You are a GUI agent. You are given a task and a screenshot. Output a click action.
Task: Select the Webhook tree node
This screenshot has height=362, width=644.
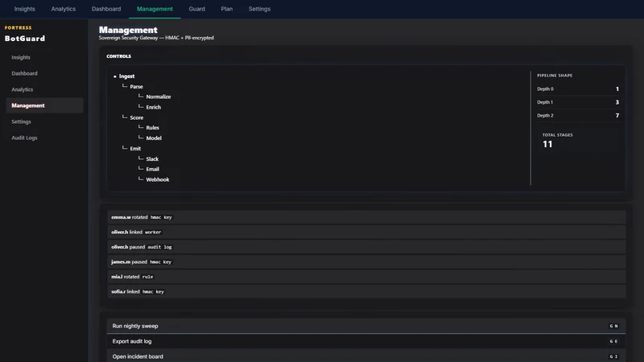tap(157, 179)
